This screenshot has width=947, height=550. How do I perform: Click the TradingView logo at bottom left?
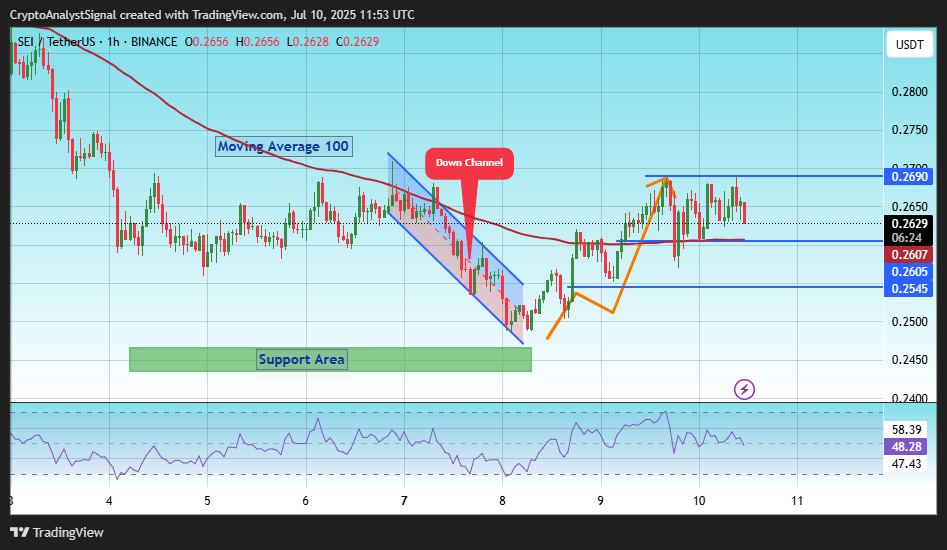57,532
